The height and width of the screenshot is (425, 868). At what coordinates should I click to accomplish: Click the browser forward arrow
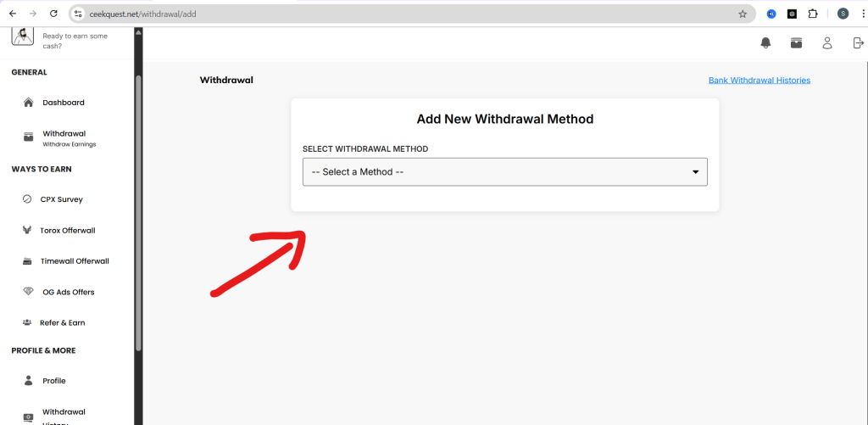coord(33,14)
